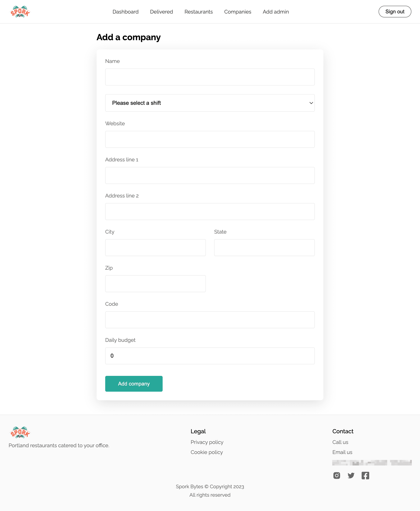The width and height of the screenshot is (420, 511).
Task: Expand the Please select a shift dropdown
Action: click(x=210, y=103)
